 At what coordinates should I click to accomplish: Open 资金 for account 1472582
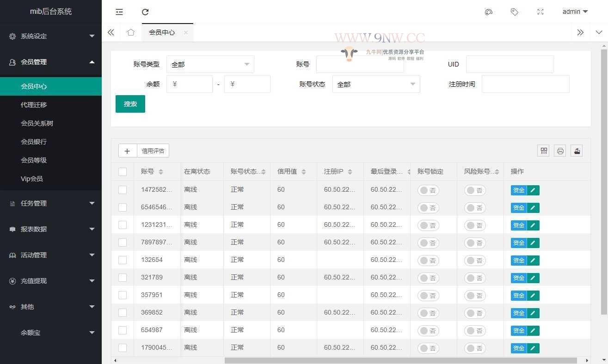click(x=519, y=190)
